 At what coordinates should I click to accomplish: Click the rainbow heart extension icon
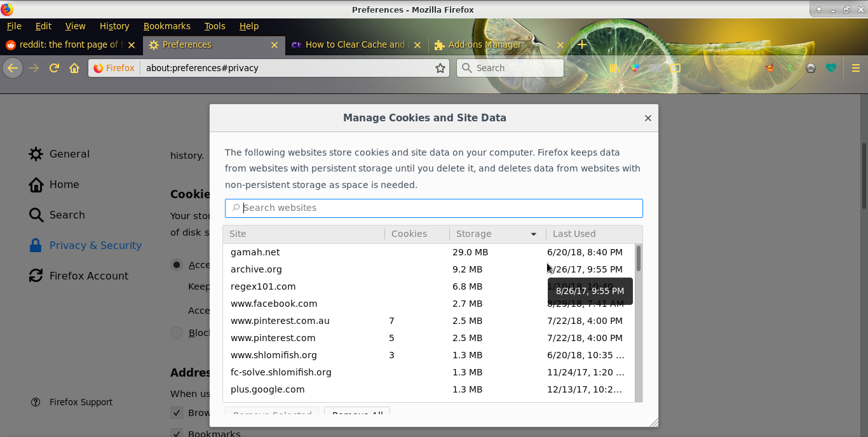(635, 68)
